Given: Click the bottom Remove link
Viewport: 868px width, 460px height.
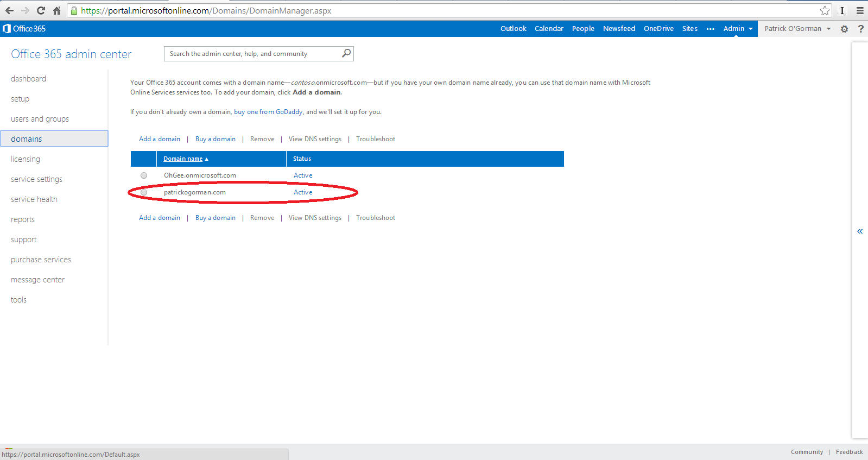Looking at the screenshot, I should (262, 218).
